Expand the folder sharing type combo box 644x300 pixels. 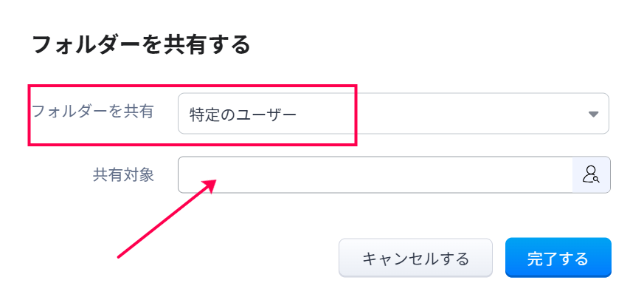coord(392,114)
